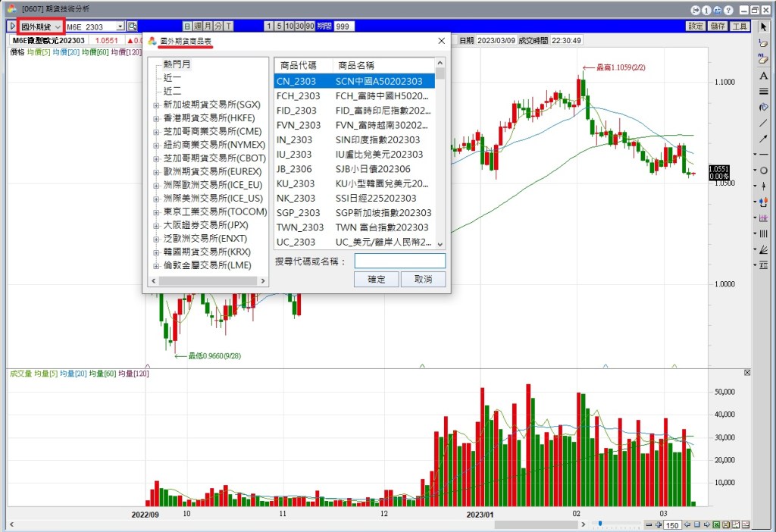
Task: Click the zoom-in plus icon
Action: coord(658,524)
